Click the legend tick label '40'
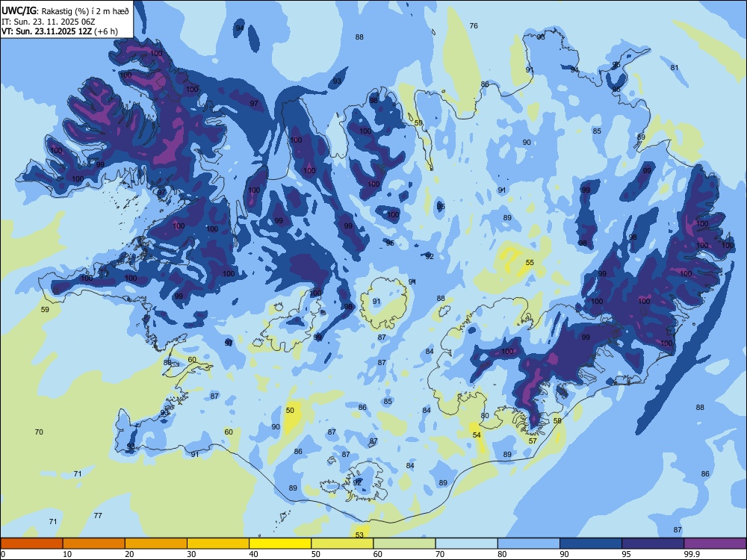 [x=253, y=554]
